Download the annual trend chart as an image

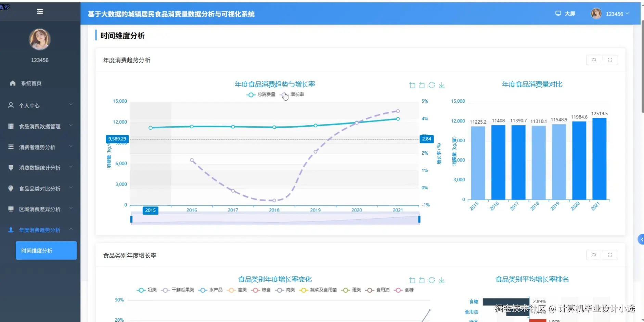click(442, 85)
